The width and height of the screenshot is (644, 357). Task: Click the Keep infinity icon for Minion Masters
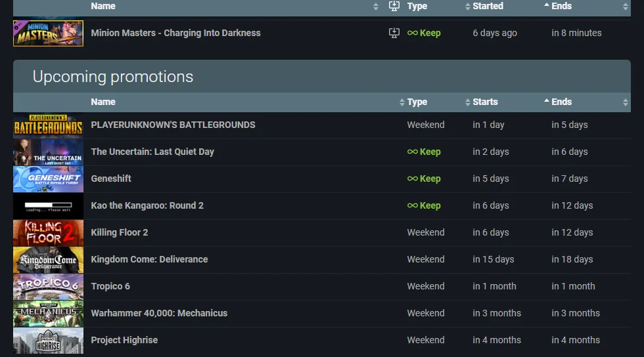413,33
